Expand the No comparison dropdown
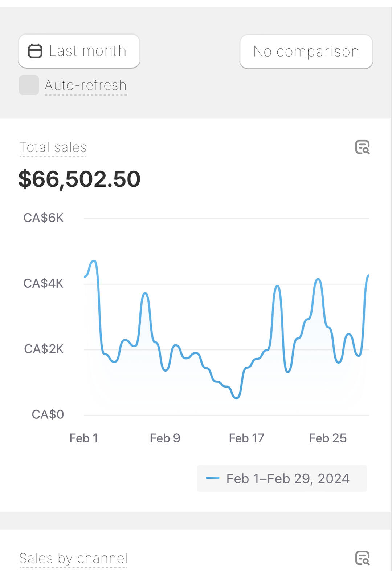This screenshot has height=571, width=392. [x=306, y=52]
